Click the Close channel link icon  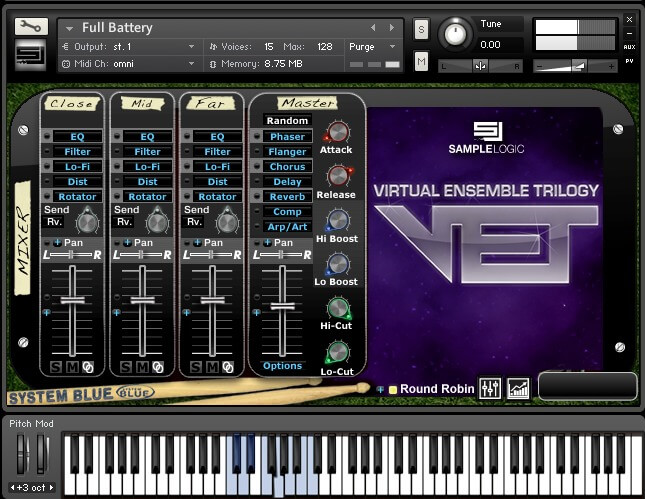pos(88,367)
